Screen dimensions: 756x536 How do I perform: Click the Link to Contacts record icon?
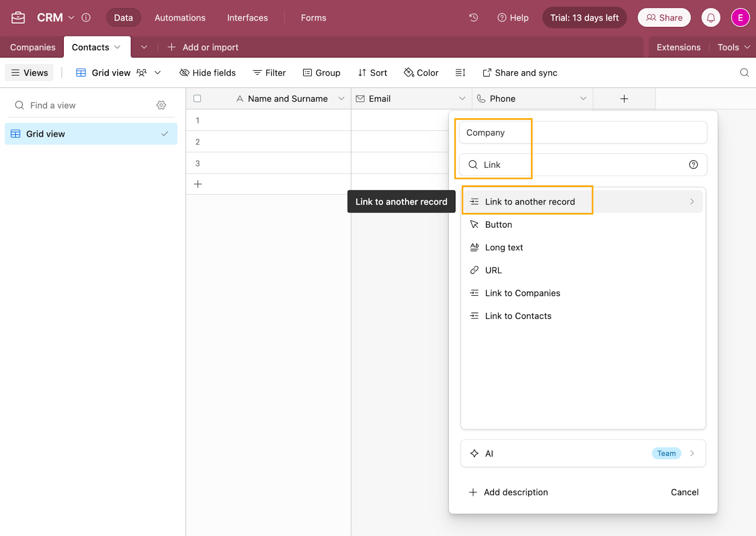474,316
